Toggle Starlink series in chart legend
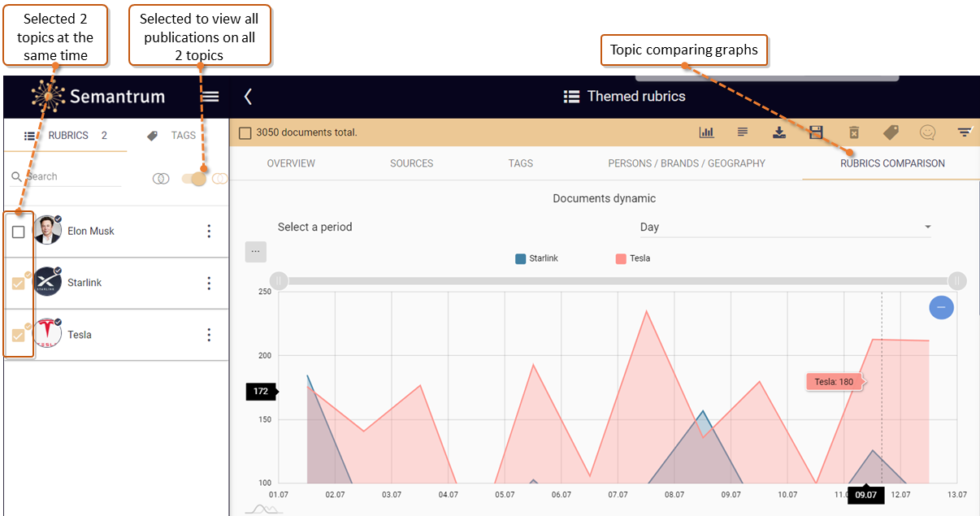The height and width of the screenshot is (516, 980). (x=536, y=258)
